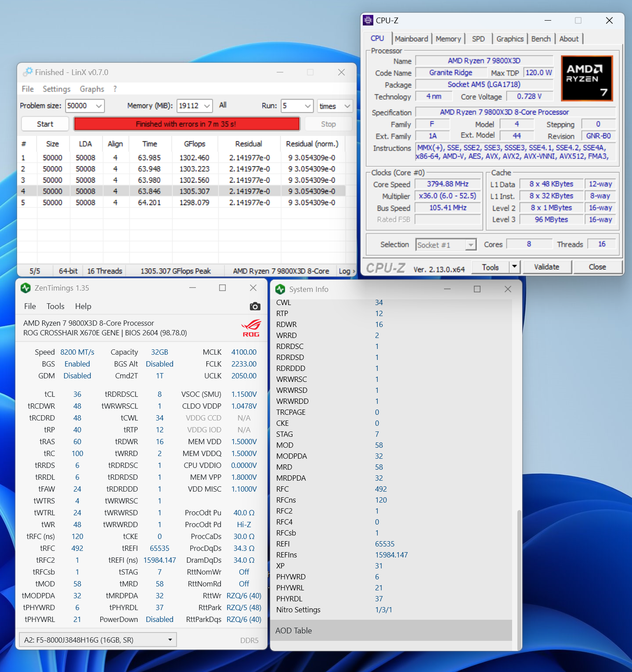
Task: Click the GFlops column header in LinX
Action: coord(195,144)
